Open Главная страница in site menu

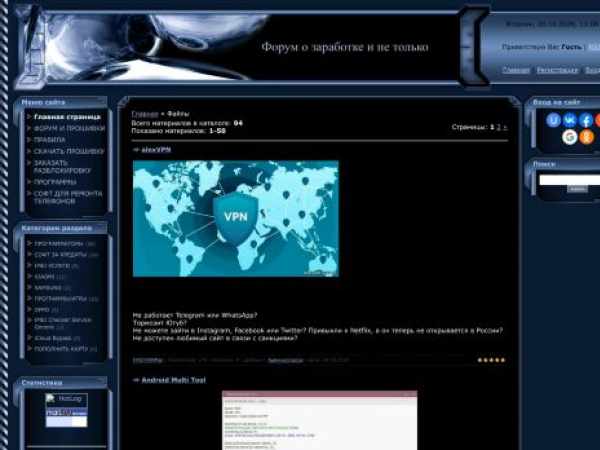(x=67, y=117)
